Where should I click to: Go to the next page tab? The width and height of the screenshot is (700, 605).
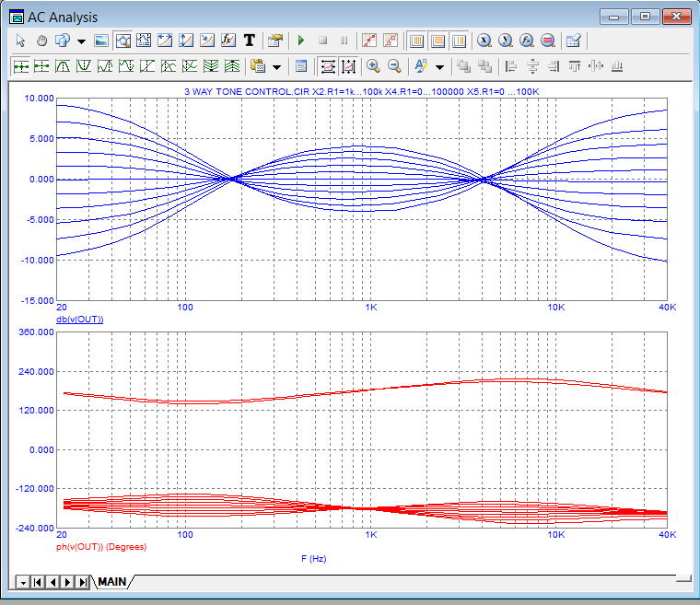pyautogui.click(x=68, y=582)
